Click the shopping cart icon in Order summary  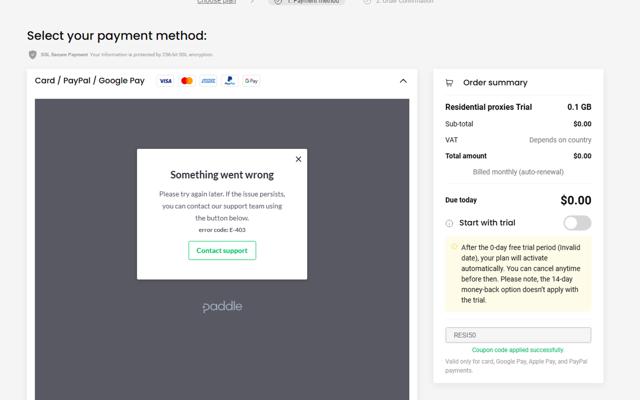449,83
